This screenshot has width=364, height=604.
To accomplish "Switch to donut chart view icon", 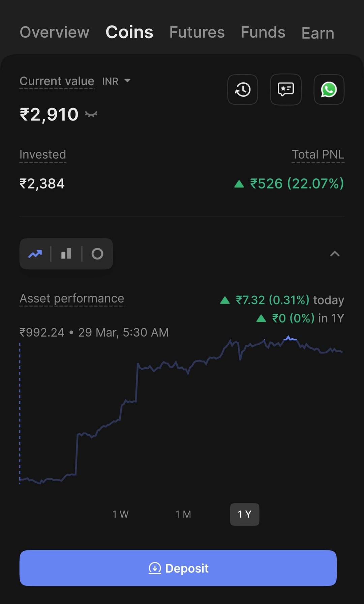I will click(97, 254).
